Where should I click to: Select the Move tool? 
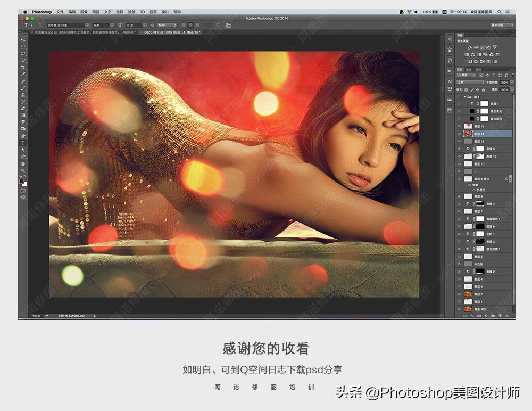point(23,40)
